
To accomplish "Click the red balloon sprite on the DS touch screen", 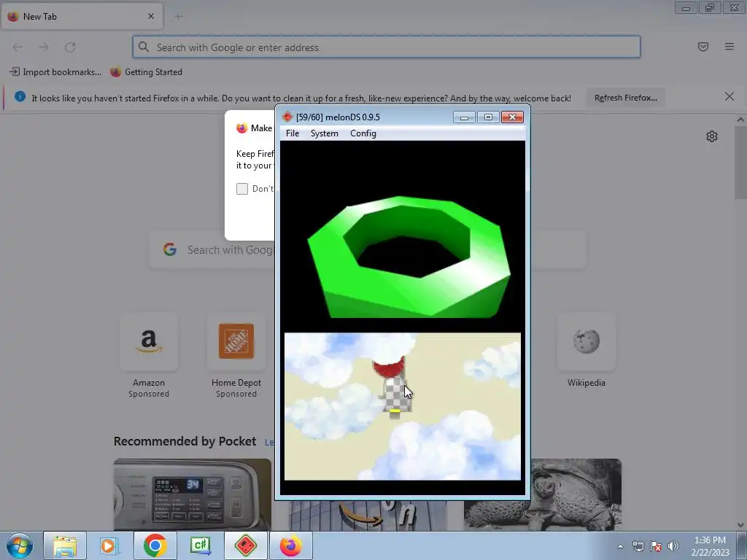I will click(388, 367).
